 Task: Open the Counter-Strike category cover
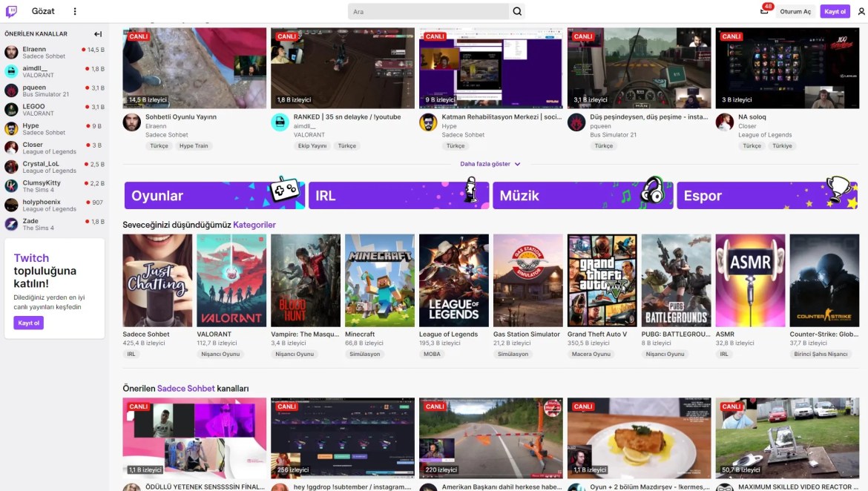(x=825, y=280)
